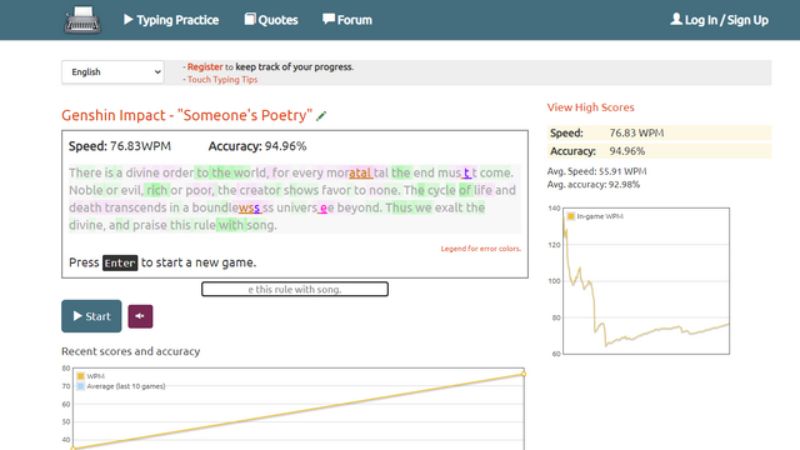Open the English language dropdown

pos(113,72)
